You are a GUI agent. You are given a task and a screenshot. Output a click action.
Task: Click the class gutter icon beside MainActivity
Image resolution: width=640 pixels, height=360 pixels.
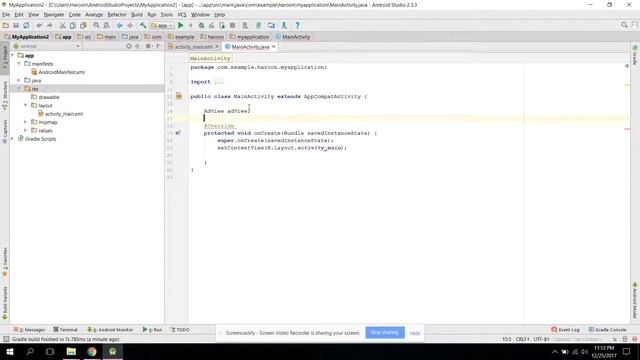pos(179,96)
